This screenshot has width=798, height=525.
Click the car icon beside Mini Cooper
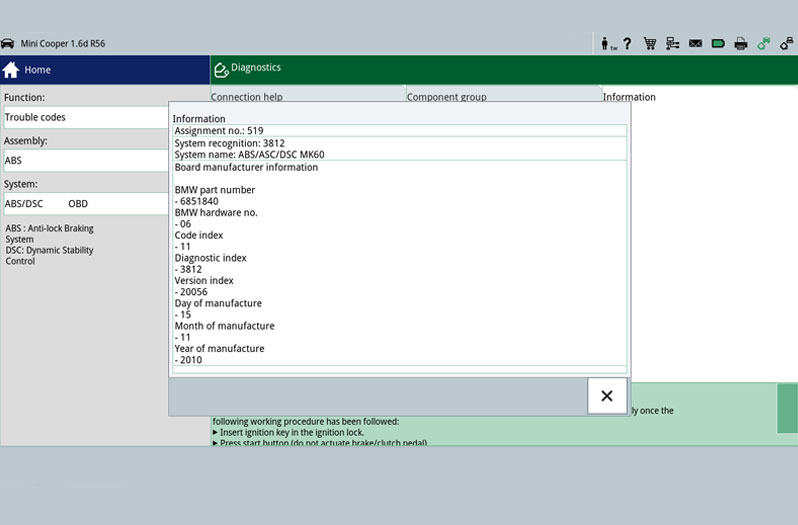[8, 44]
